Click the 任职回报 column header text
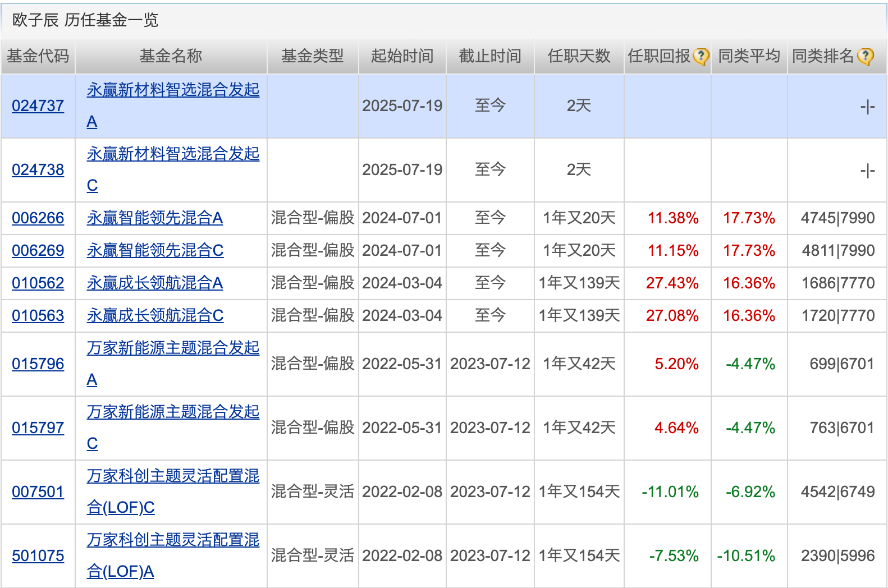 (x=659, y=56)
